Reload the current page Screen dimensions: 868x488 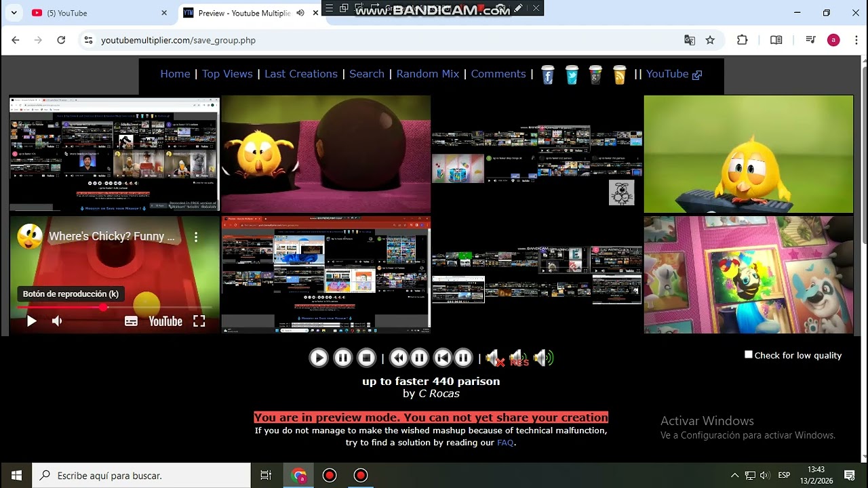click(61, 40)
